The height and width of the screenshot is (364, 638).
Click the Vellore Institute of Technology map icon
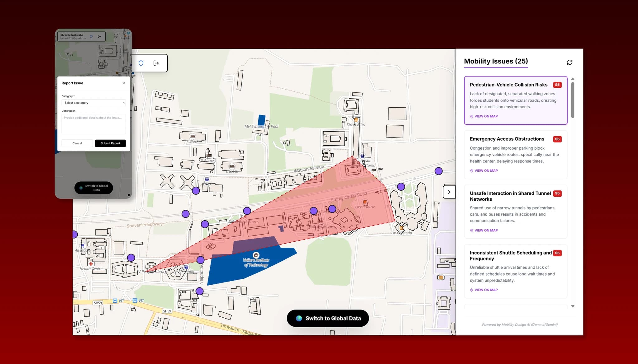point(256,255)
